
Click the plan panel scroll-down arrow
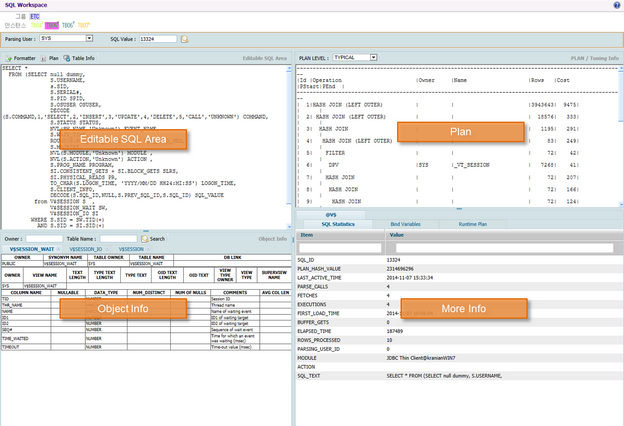point(621,204)
